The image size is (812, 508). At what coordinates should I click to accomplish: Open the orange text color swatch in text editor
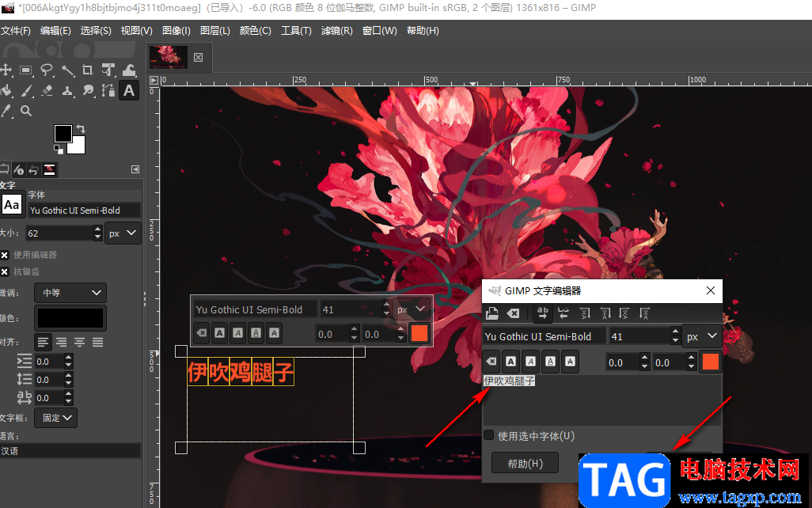coord(711,362)
